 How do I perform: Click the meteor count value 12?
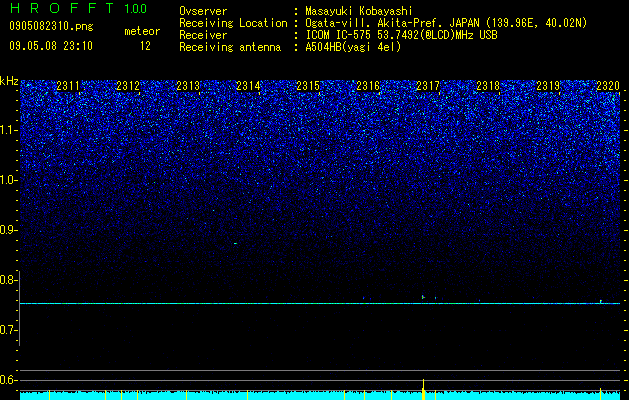(145, 46)
